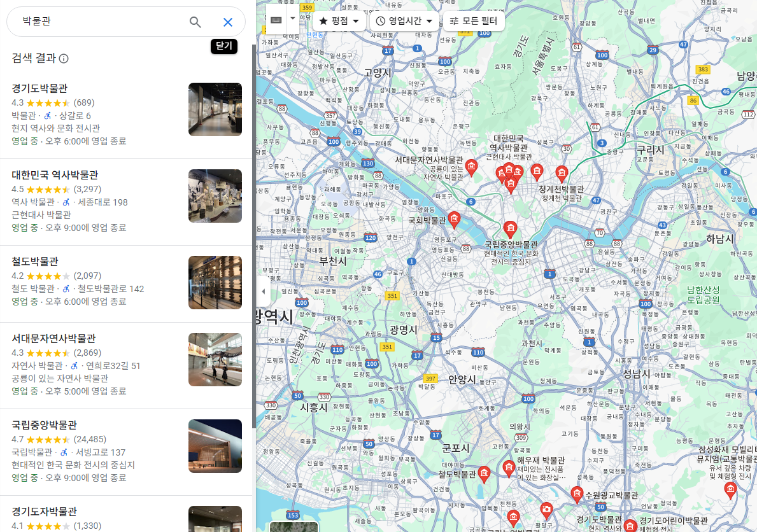This screenshot has width=757, height=532.
Task: Select the 삼성화재 모빌리티뮤지엄 map pin
Action: [730, 491]
